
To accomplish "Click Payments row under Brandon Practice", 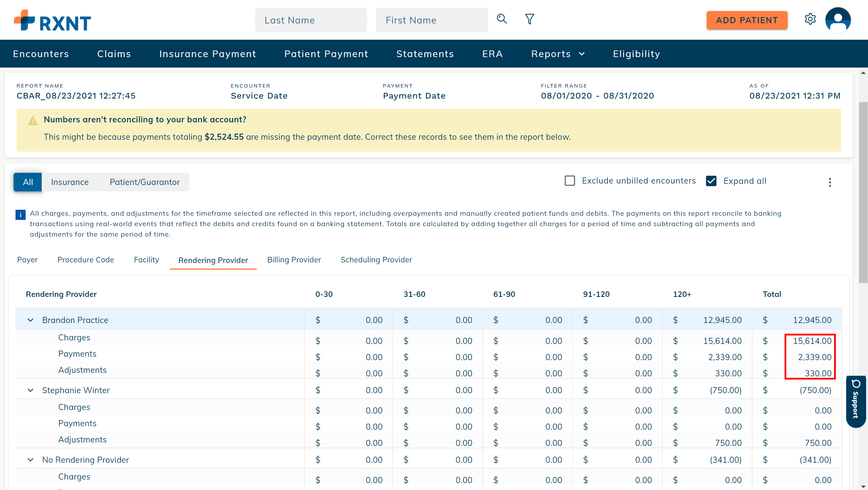I will pyautogui.click(x=428, y=354).
